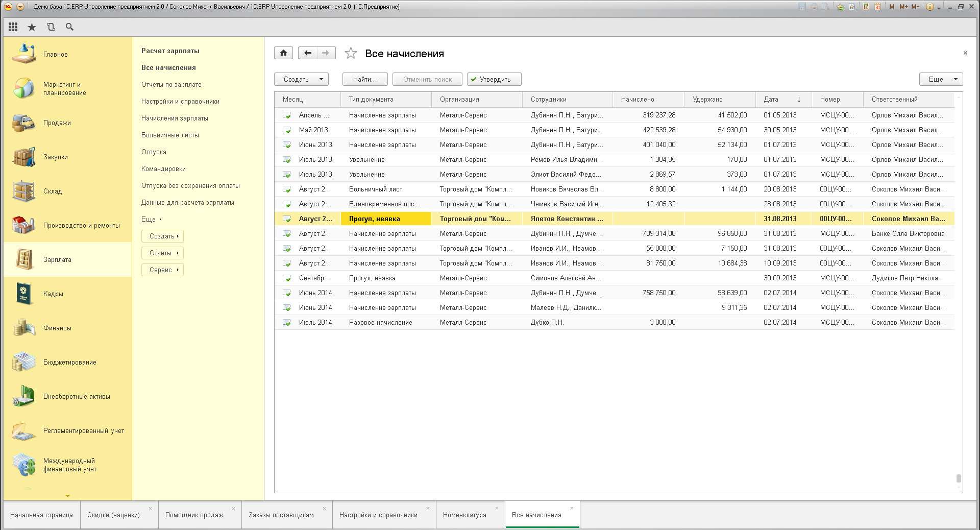
Task: Open Регламентированный учет section
Action: (x=67, y=430)
